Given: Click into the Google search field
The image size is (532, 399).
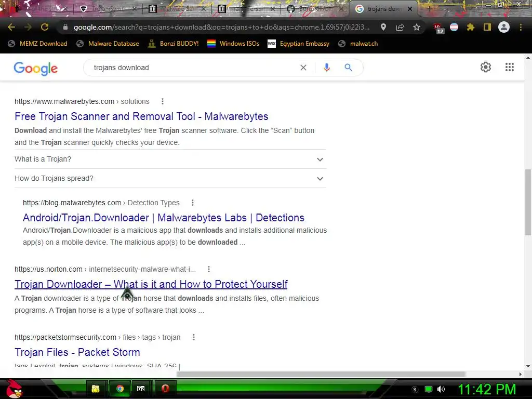Looking at the screenshot, I should [x=193, y=68].
